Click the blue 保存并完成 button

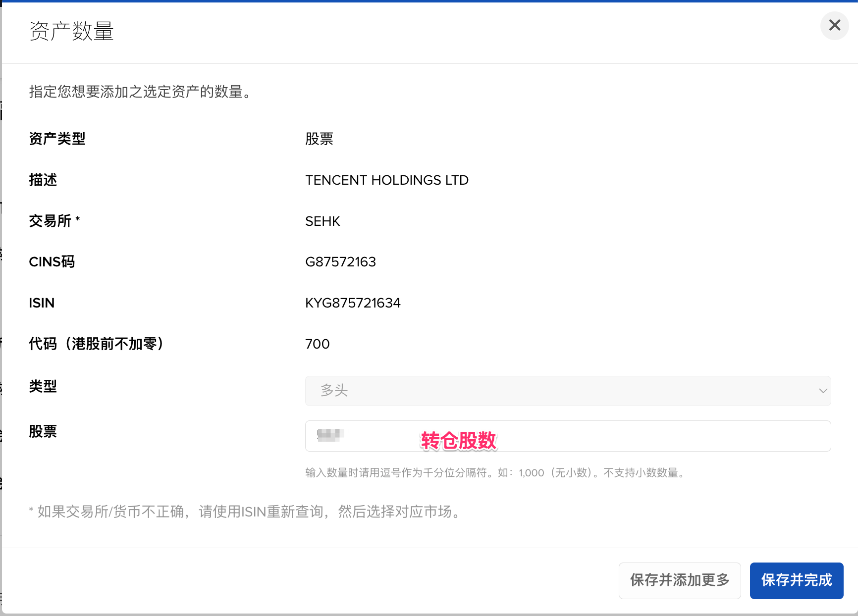[x=796, y=580]
